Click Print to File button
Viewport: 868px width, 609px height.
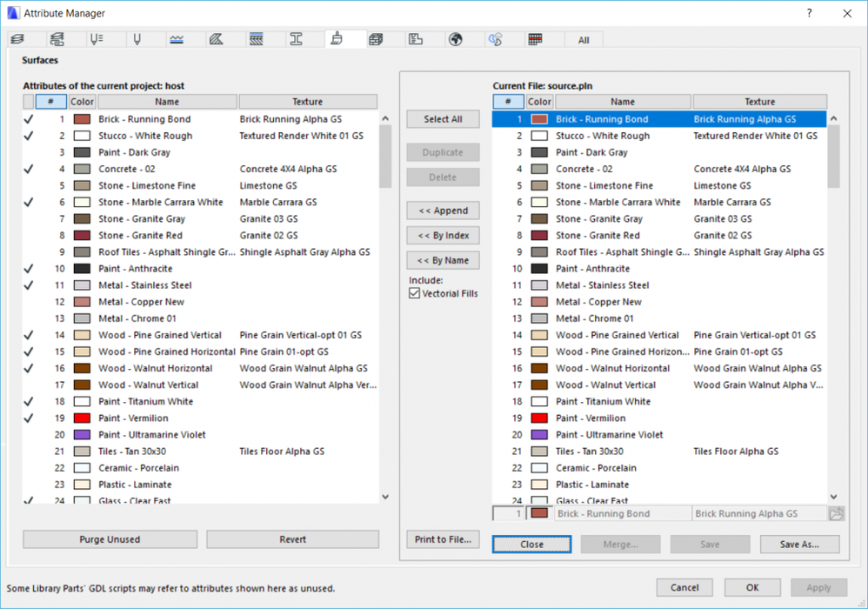pyautogui.click(x=443, y=539)
